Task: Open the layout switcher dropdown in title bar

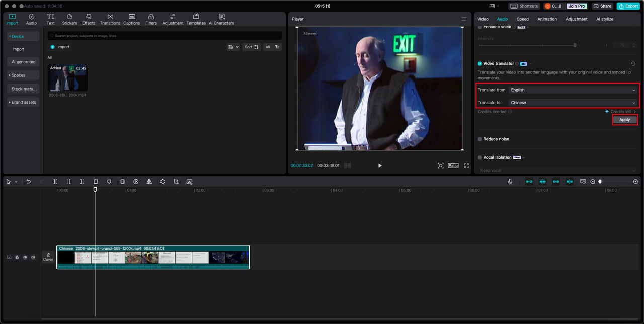Action: coord(494,6)
